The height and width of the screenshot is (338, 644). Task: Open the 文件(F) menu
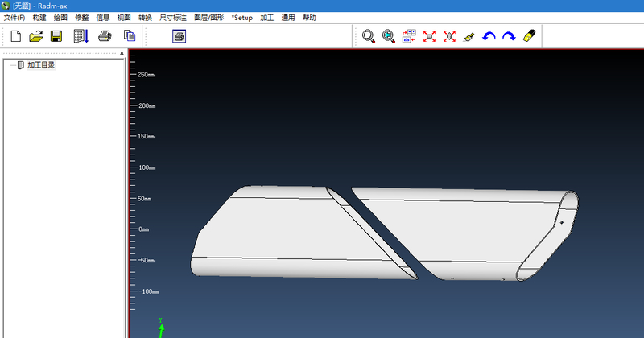[x=14, y=17]
